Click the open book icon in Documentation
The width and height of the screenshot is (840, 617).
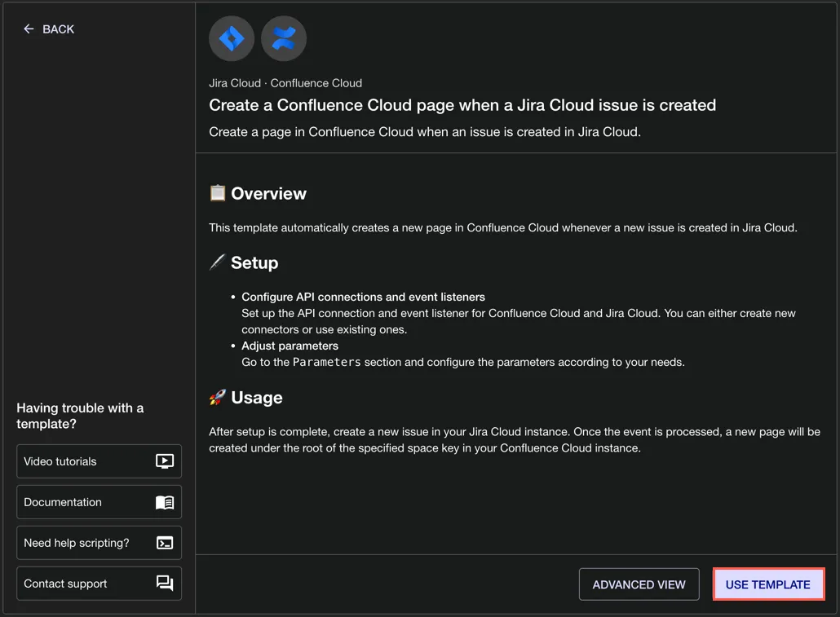pyautogui.click(x=165, y=502)
